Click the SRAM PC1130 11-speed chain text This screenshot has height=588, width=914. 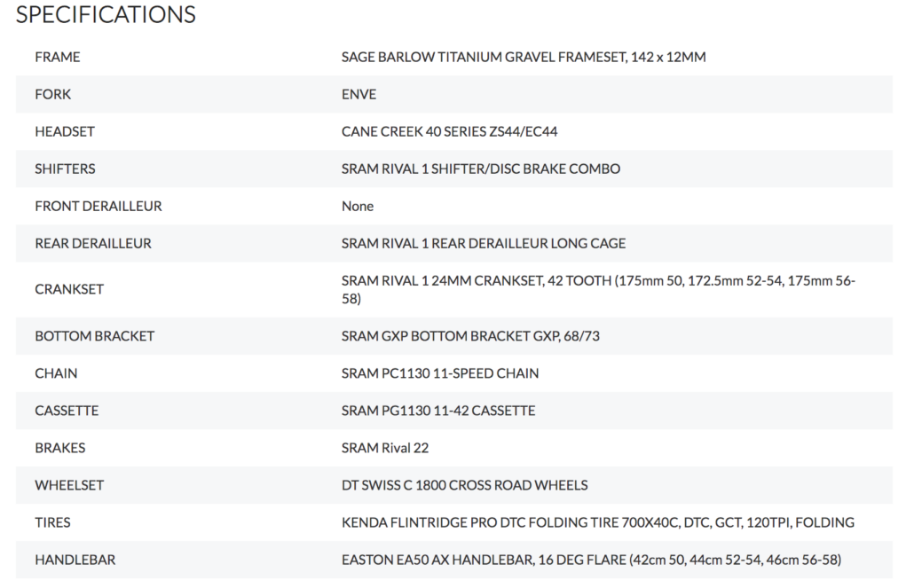(x=440, y=373)
